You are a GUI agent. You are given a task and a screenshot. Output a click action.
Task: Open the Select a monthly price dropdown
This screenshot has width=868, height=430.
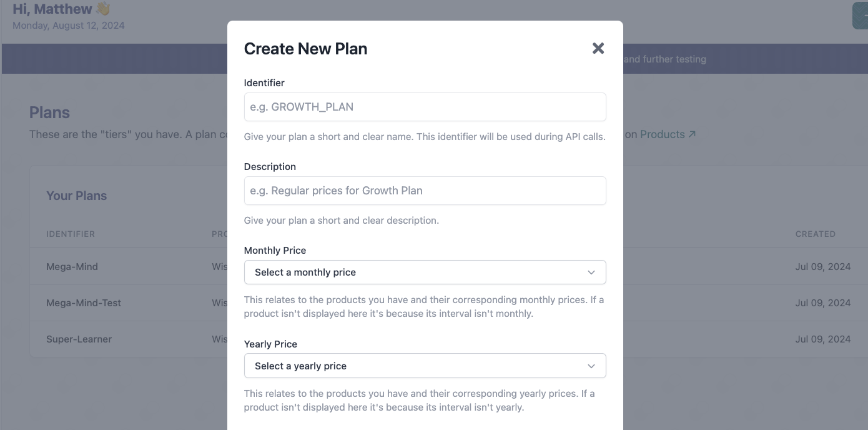click(425, 272)
